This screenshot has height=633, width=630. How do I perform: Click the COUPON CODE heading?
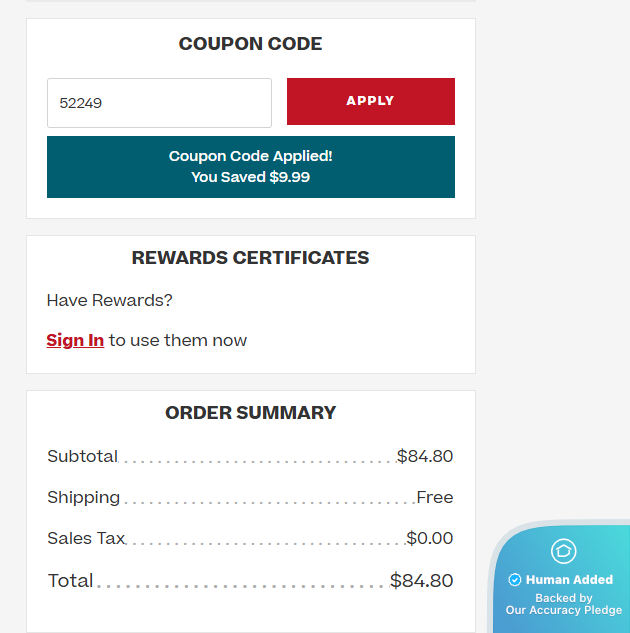[x=251, y=44]
